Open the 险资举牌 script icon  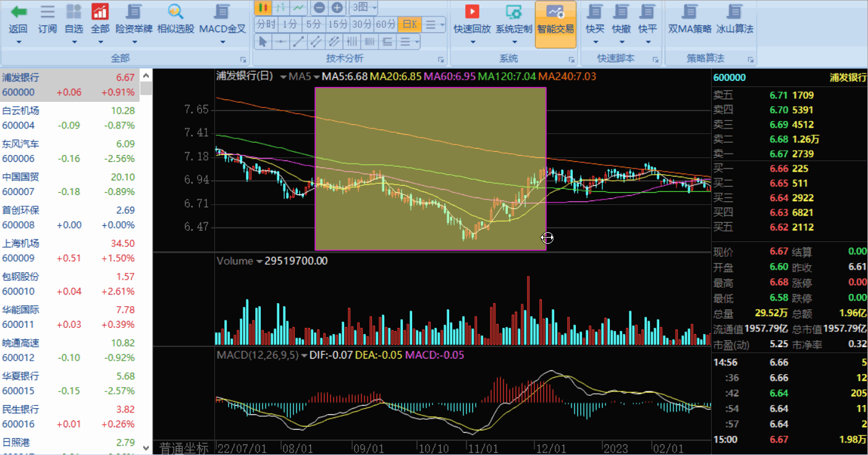click(134, 11)
